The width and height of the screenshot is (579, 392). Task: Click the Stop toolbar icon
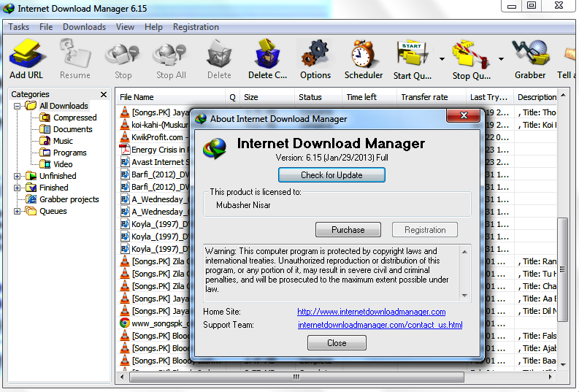click(x=123, y=55)
